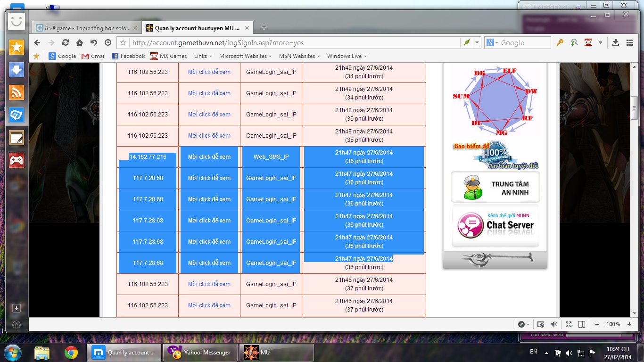Viewport: 644px width, 362px height.
Task: Open the address bar history dropdown arrow
Action: (x=477, y=42)
